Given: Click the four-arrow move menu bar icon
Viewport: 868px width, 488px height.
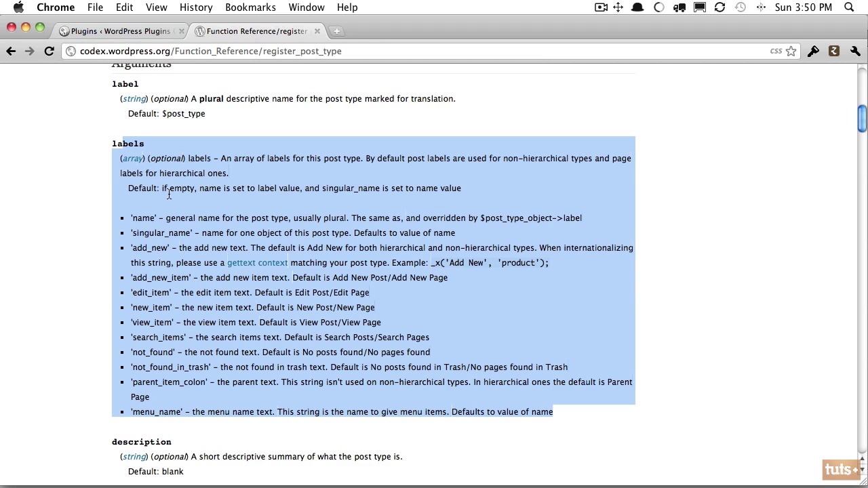Looking at the screenshot, I should [618, 7].
